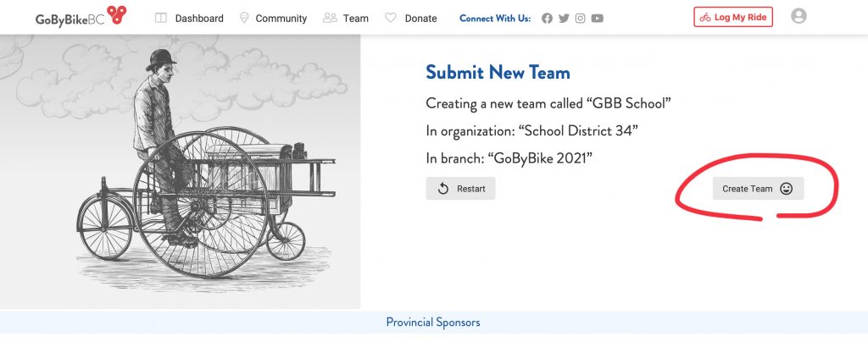Image resolution: width=868 pixels, height=342 pixels.
Task: Click the location pin icon beside Community
Action: tap(244, 18)
